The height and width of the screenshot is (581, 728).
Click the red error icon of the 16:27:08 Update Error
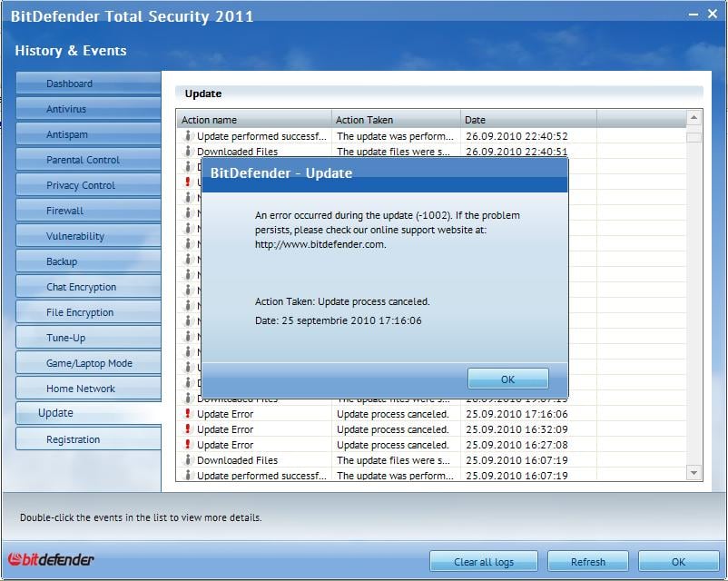(x=188, y=444)
